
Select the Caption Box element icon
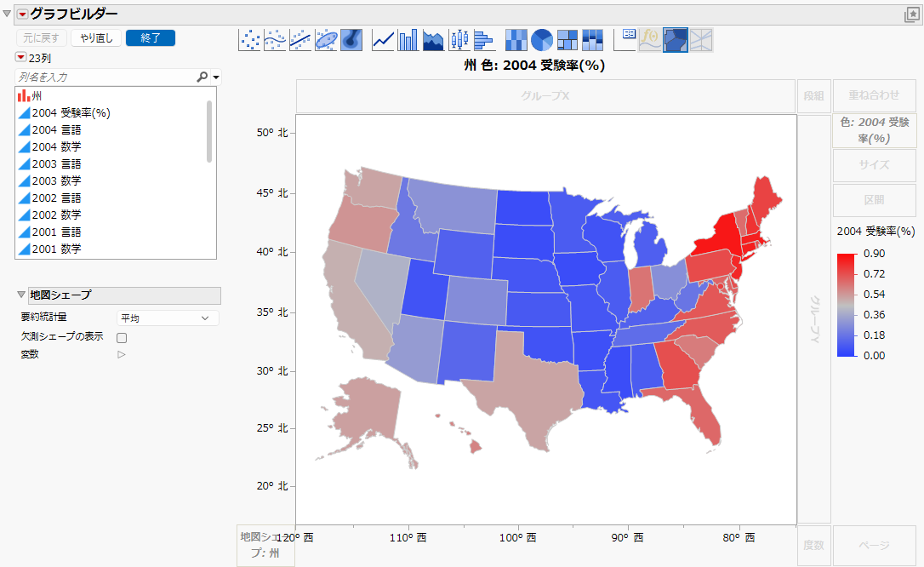pyautogui.click(x=625, y=40)
